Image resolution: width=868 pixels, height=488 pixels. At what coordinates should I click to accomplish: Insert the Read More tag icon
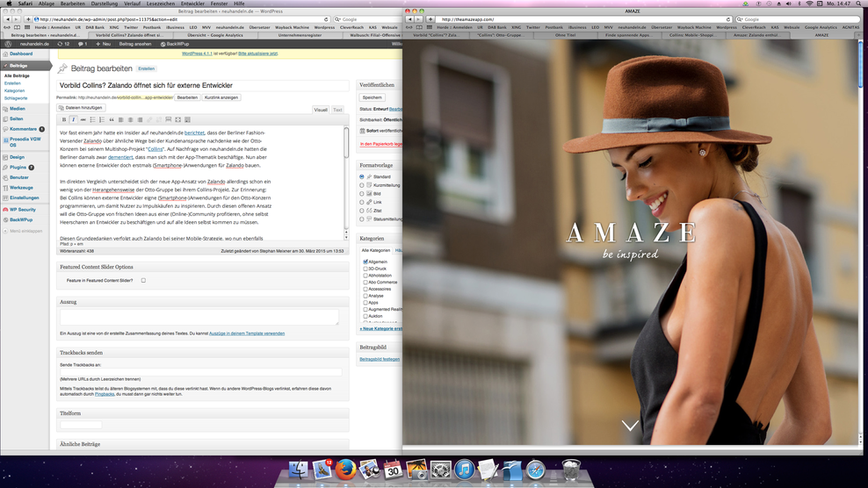pyautogui.click(x=169, y=119)
